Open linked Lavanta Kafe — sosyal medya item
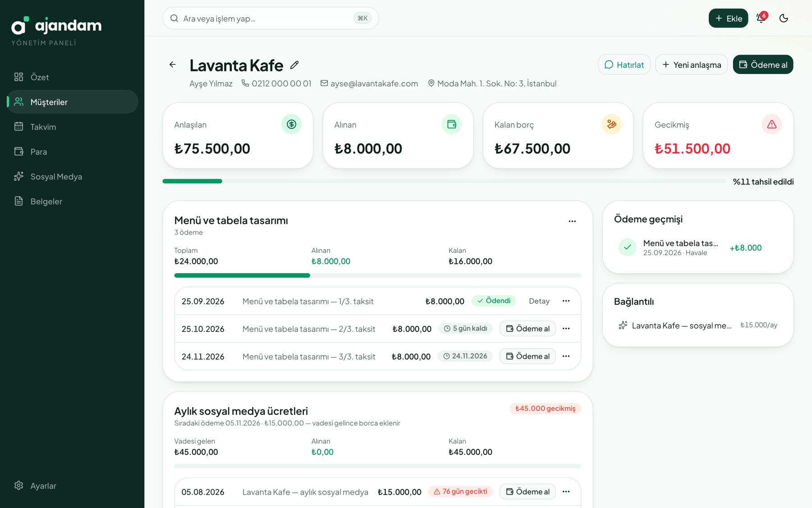 pyautogui.click(x=698, y=325)
